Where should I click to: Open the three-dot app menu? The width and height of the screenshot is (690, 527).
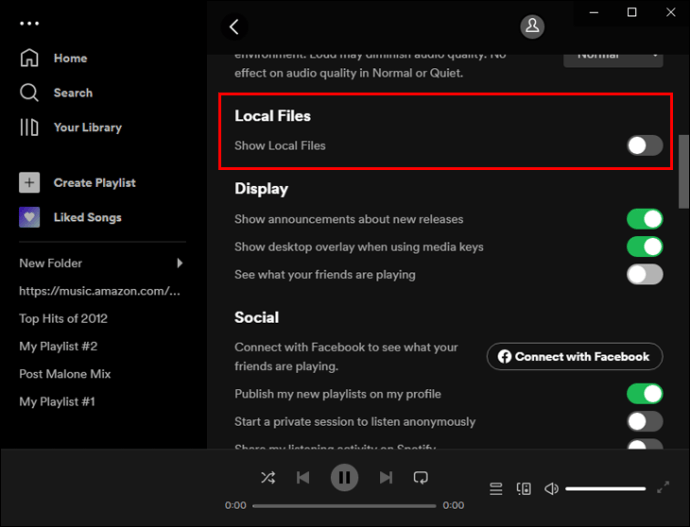(x=29, y=23)
